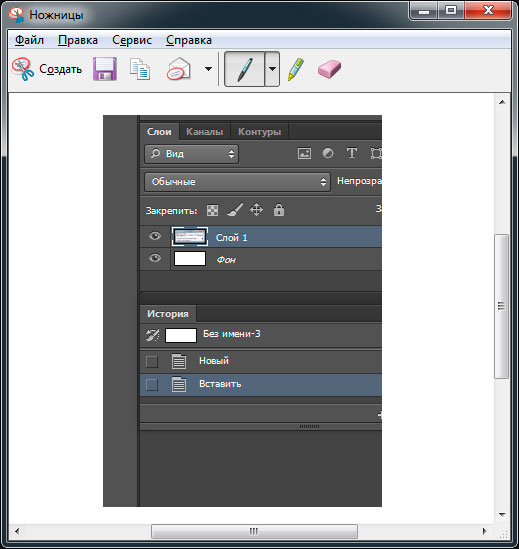Click the vertical scrollbar down arrow

point(502,515)
